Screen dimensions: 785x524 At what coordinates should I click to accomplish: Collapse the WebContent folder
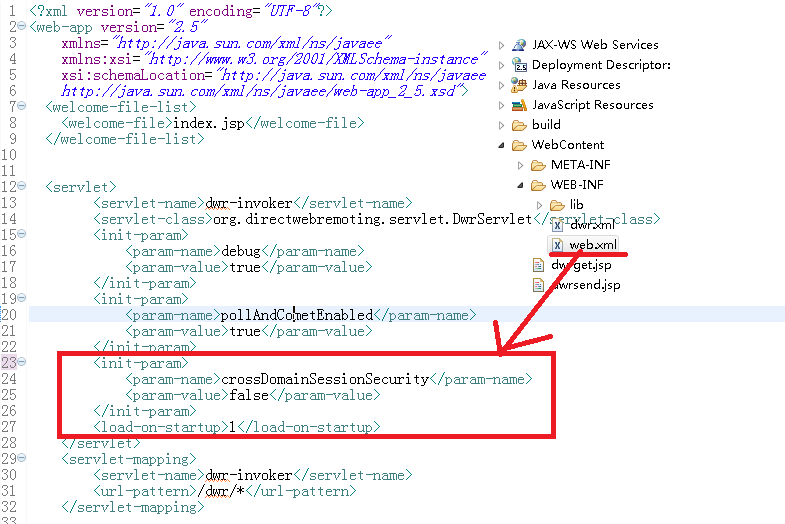click(501, 145)
